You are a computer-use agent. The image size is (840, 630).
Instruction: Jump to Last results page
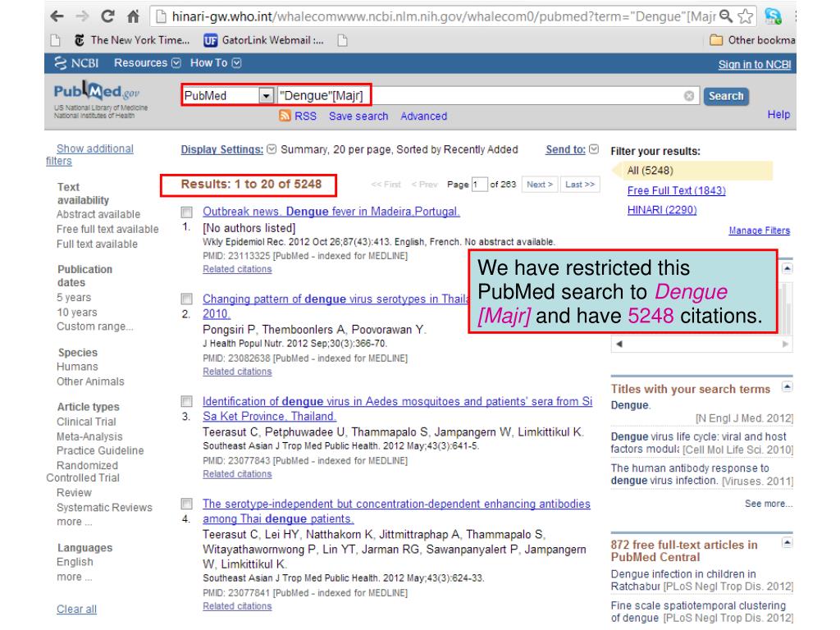[x=580, y=185]
